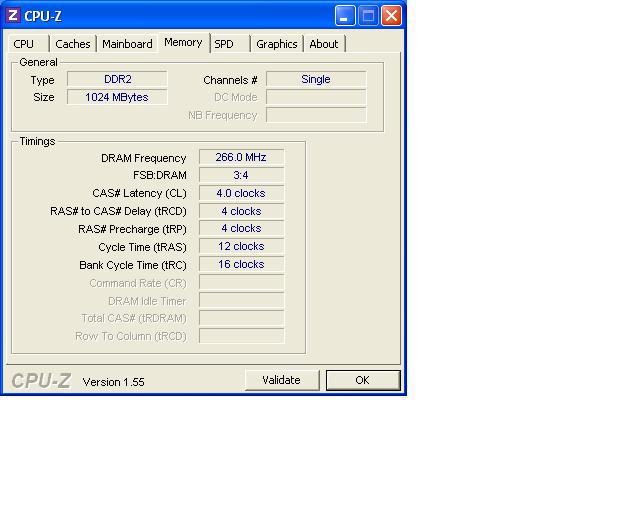Click the DRAM Frequency value box
The height and width of the screenshot is (512, 640).
(x=241, y=158)
